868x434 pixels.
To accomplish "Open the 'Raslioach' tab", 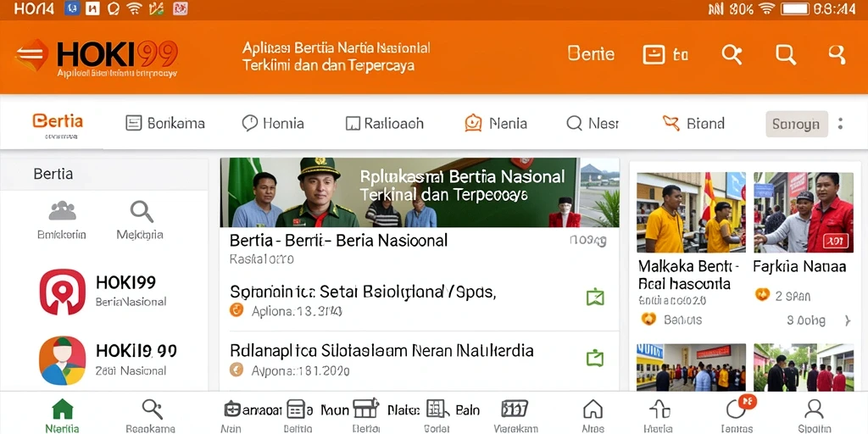I will (384, 123).
